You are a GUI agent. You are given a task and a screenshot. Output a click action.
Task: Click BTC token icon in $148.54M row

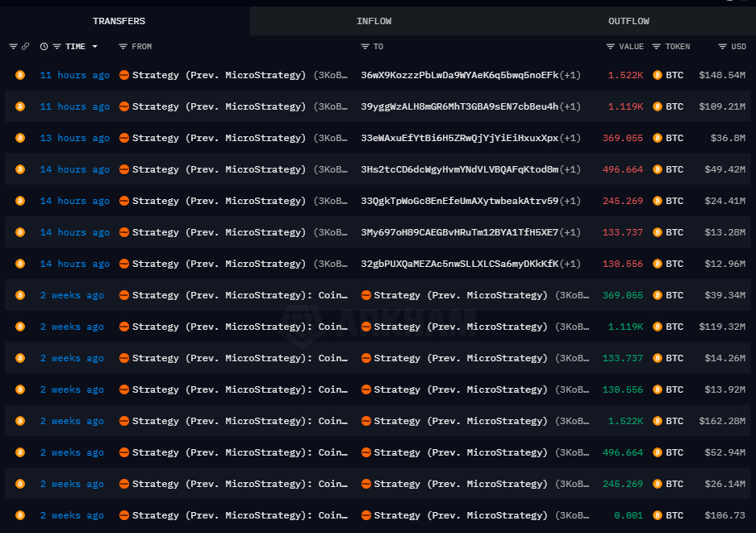coord(657,75)
